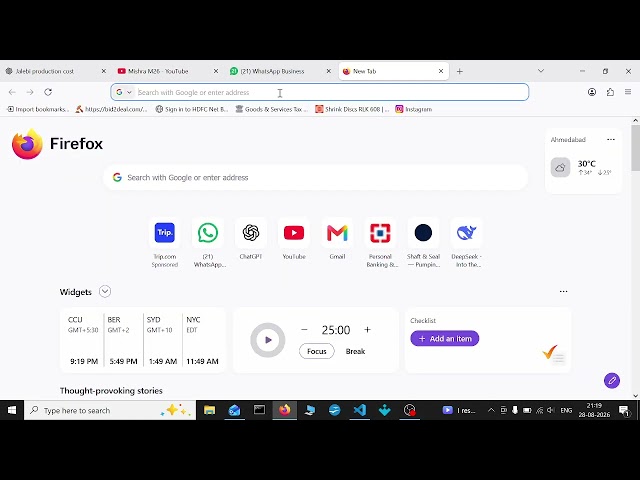Open the bid2deal.com bookmark
The width and height of the screenshot is (640, 480).
(111, 109)
